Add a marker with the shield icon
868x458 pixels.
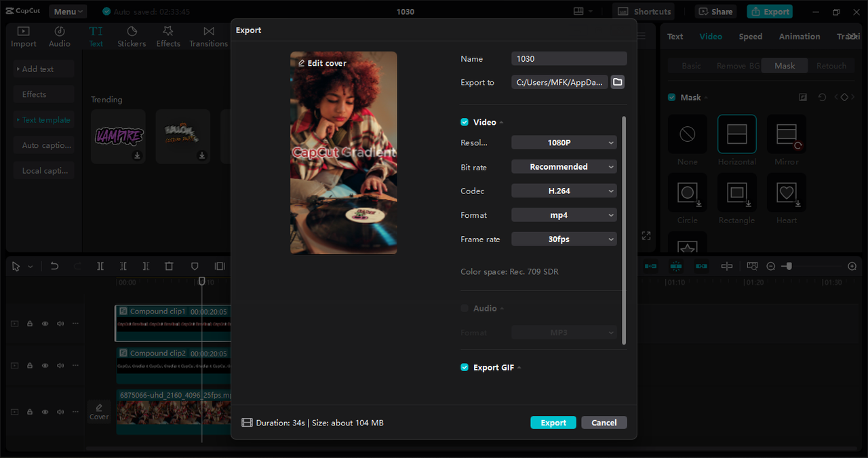[x=195, y=267]
